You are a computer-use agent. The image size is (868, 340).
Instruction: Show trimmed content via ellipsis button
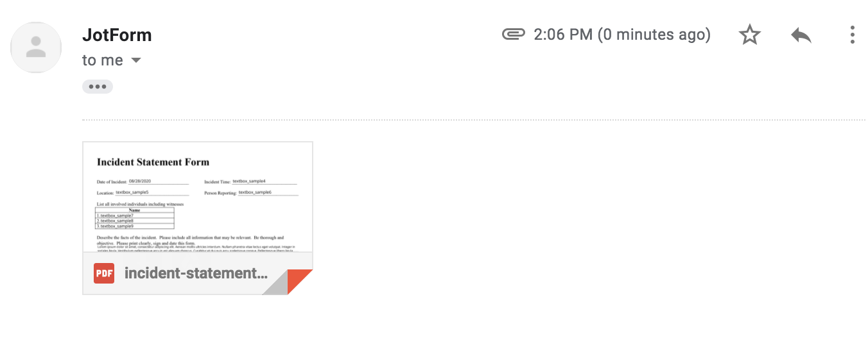(x=98, y=87)
